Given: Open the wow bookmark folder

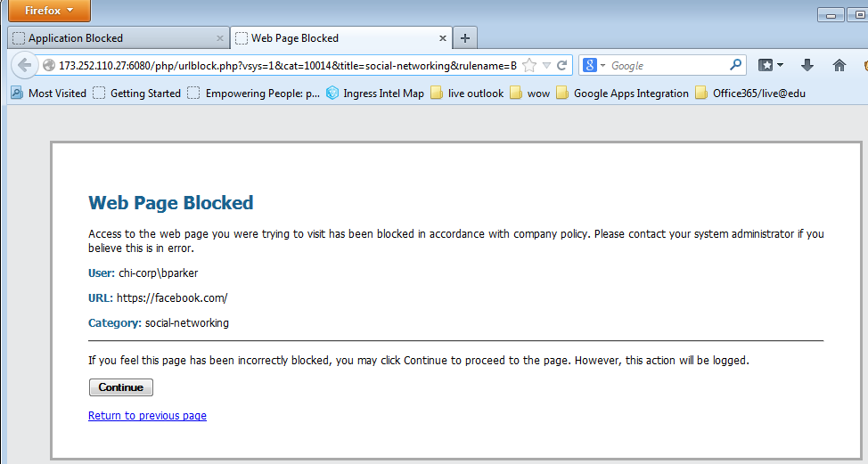Looking at the screenshot, I should tap(530, 93).
